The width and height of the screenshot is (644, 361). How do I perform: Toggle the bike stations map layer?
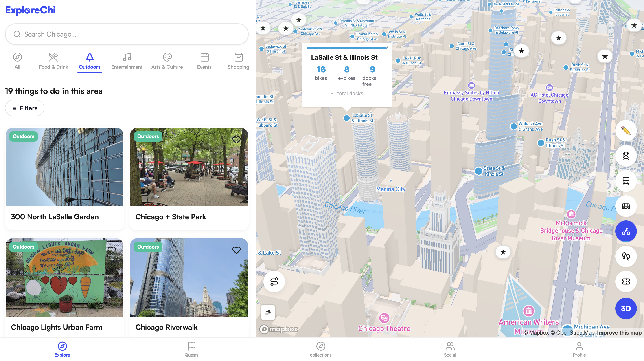tap(626, 231)
